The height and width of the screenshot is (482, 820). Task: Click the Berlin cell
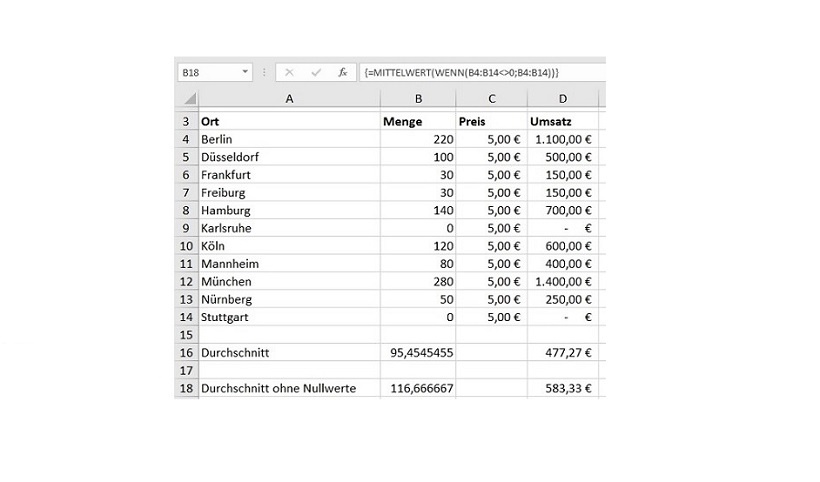[x=289, y=139]
